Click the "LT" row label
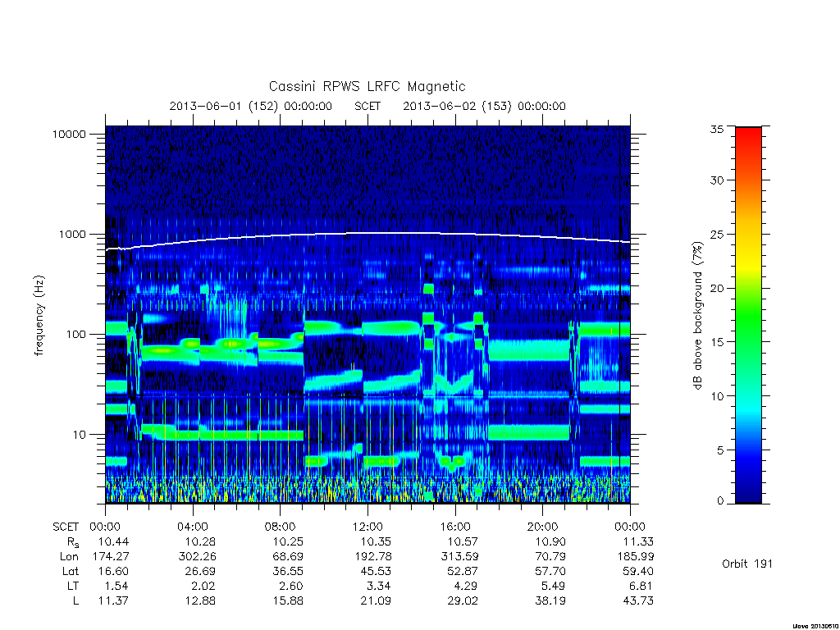The width and height of the screenshot is (840, 630). tap(72, 587)
